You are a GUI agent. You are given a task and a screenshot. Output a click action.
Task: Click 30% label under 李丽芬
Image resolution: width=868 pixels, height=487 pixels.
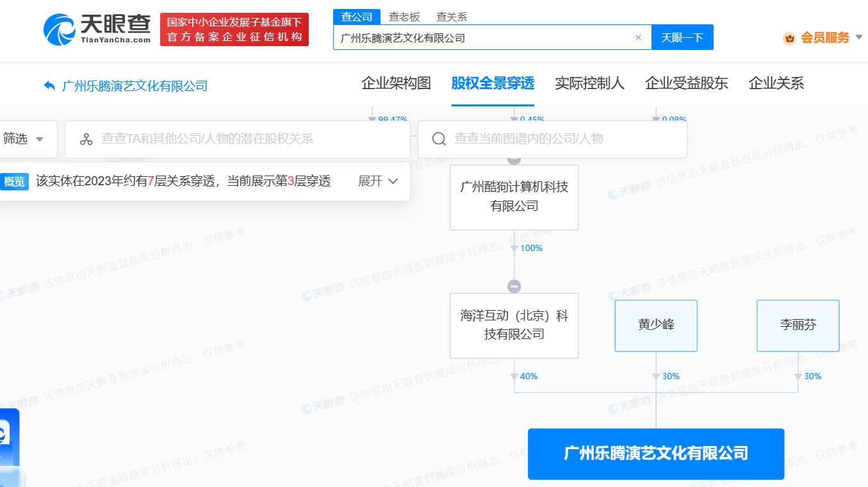click(x=813, y=376)
